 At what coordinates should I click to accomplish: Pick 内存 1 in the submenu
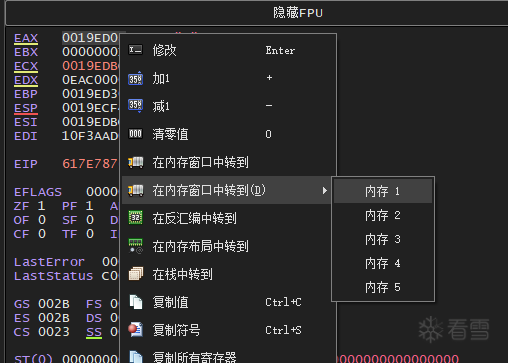383,191
